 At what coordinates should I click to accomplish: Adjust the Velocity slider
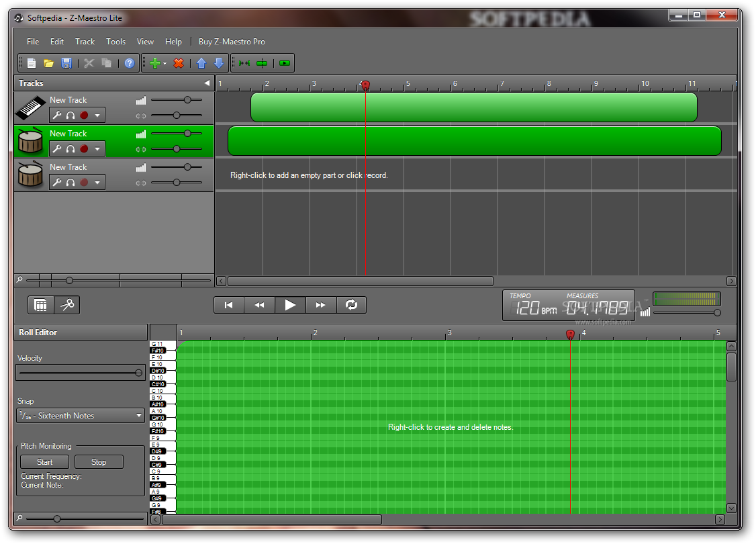click(x=81, y=373)
